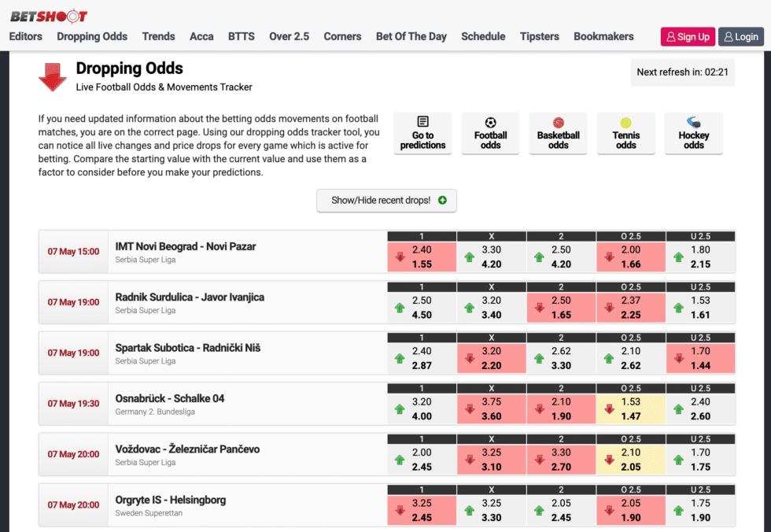Image resolution: width=771 pixels, height=532 pixels.
Task: Click the Login button
Action: 740,36
